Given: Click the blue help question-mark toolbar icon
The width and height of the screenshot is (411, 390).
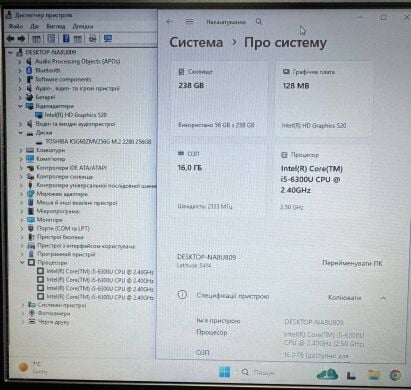Looking at the screenshot, I should (66, 39).
